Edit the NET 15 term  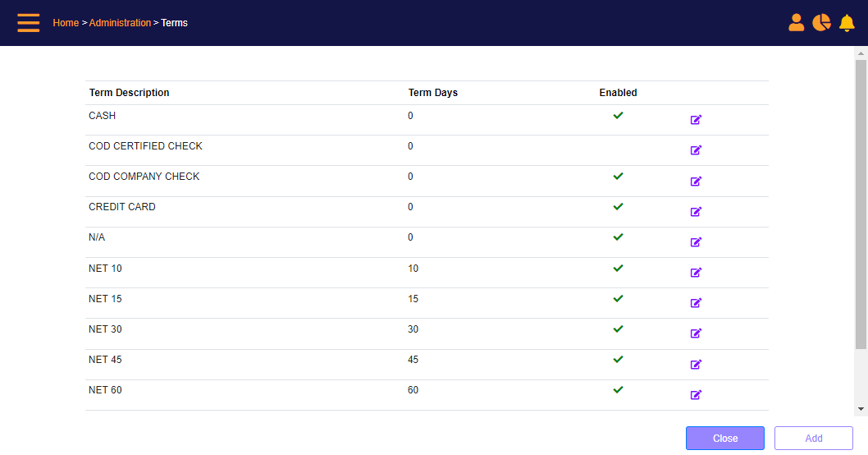[696, 302]
